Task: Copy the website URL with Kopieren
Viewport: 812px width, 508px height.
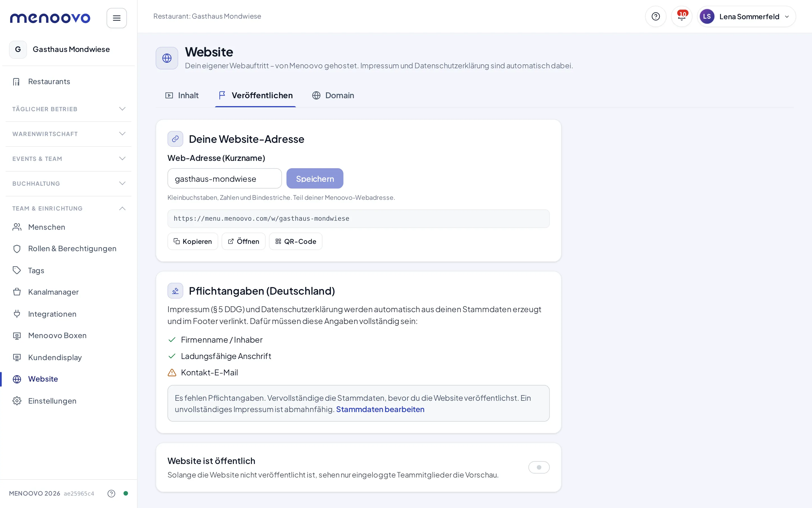Action: (x=193, y=241)
